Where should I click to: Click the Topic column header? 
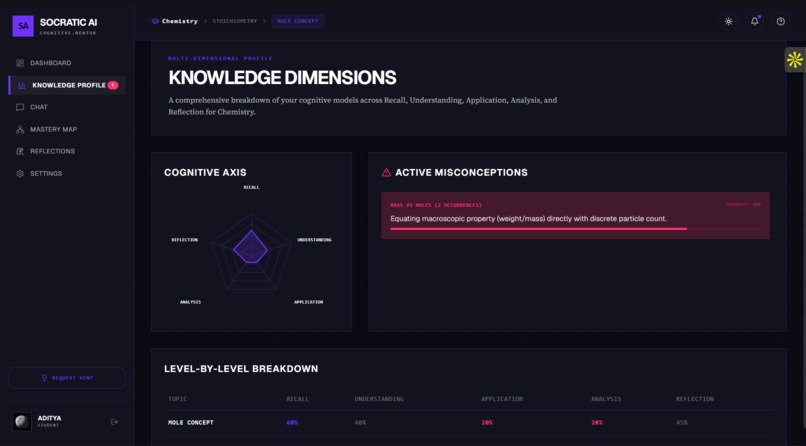pos(178,399)
